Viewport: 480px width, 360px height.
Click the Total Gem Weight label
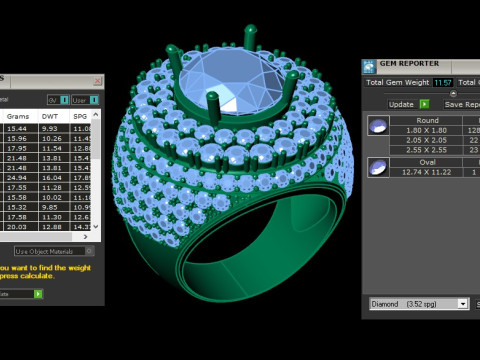[x=397, y=82]
